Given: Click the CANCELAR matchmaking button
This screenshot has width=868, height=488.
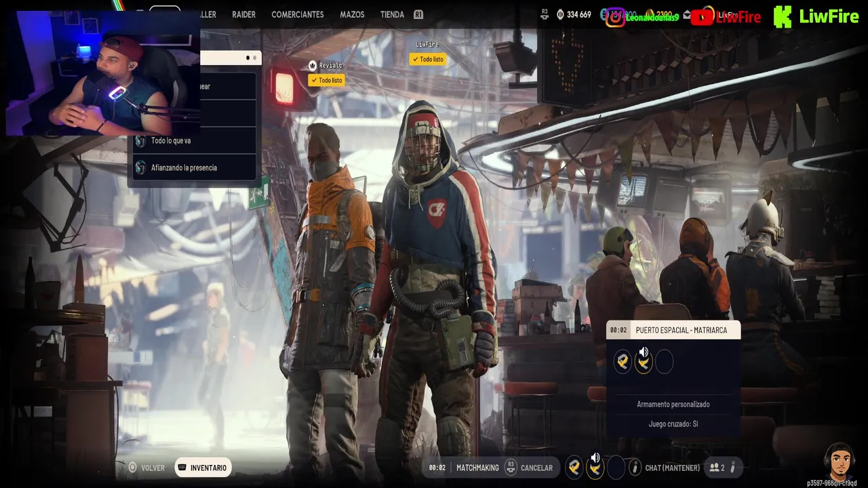Looking at the screenshot, I should pyautogui.click(x=536, y=468).
